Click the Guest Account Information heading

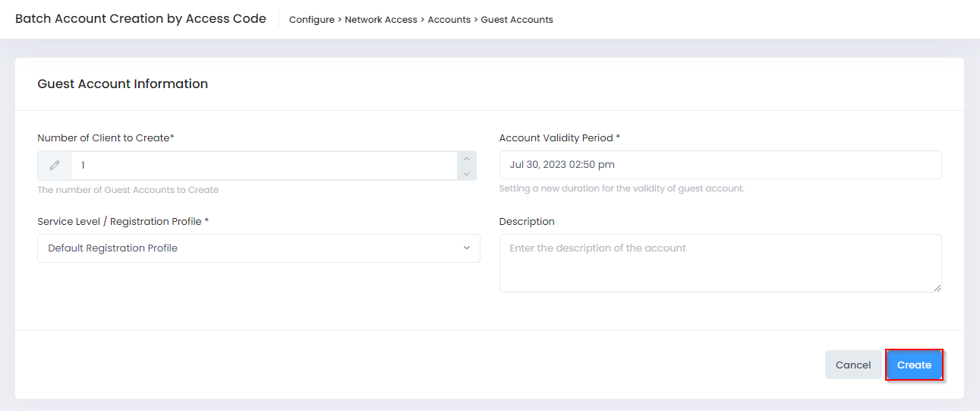122,84
